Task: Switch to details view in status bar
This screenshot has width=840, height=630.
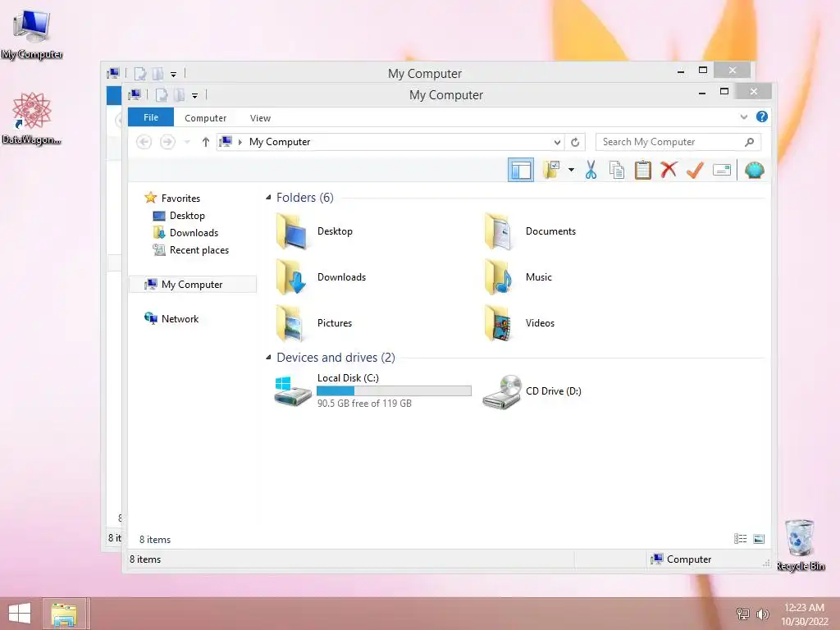Action: click(x=741, y=539)
